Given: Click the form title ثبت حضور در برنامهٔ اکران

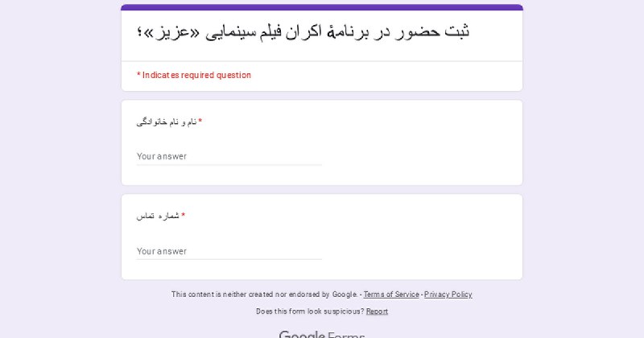Looking at the screenshot, I should click(303, 31).
